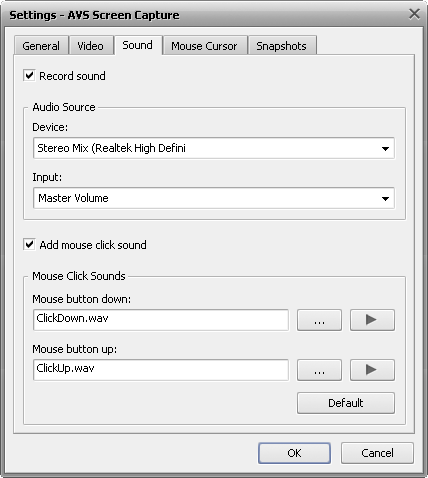Click the Default button for click sounds
Viewport: 428px width, 478px height.
coord(346,403)
